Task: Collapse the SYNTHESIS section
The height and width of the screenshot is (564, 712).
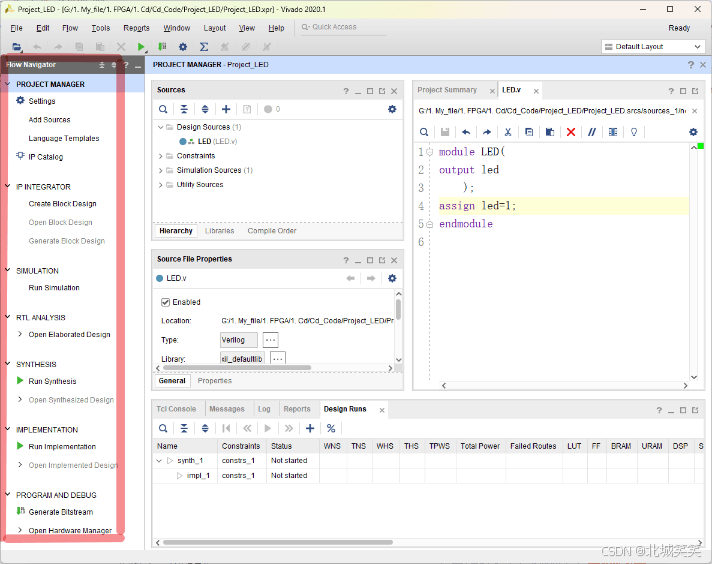Action: (8, 364)
